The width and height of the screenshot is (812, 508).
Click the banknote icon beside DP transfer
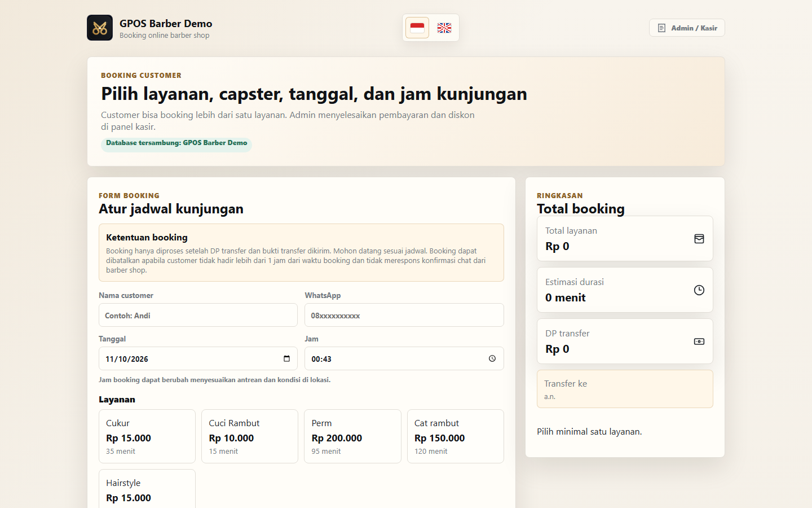coord(699,341)
